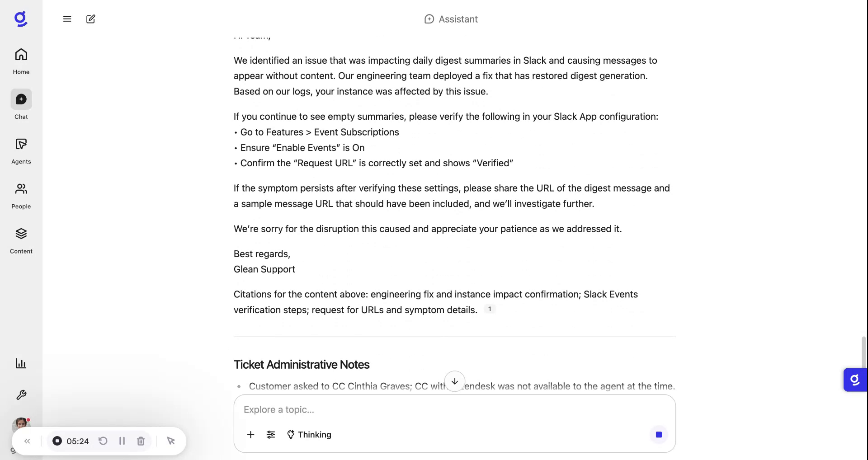
Task: Open citation number 1 reference
Action: pyautogui.click(x=490, y=309)
